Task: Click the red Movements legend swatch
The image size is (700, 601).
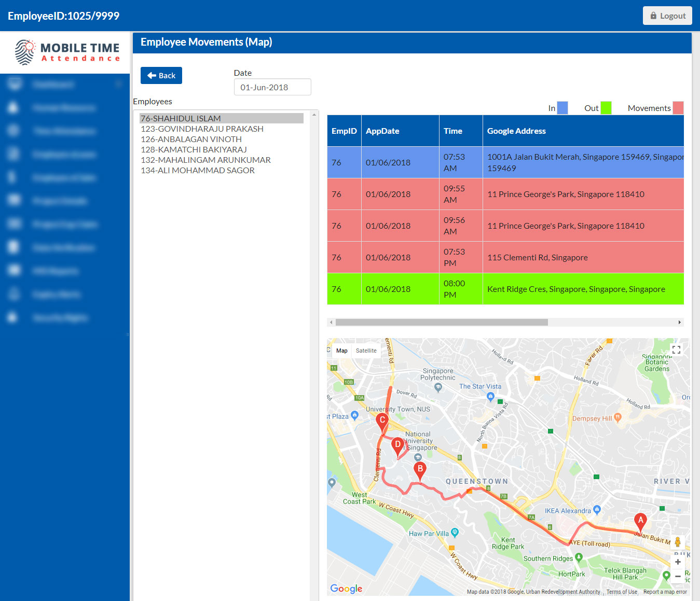Action: (x=678, y=108)
